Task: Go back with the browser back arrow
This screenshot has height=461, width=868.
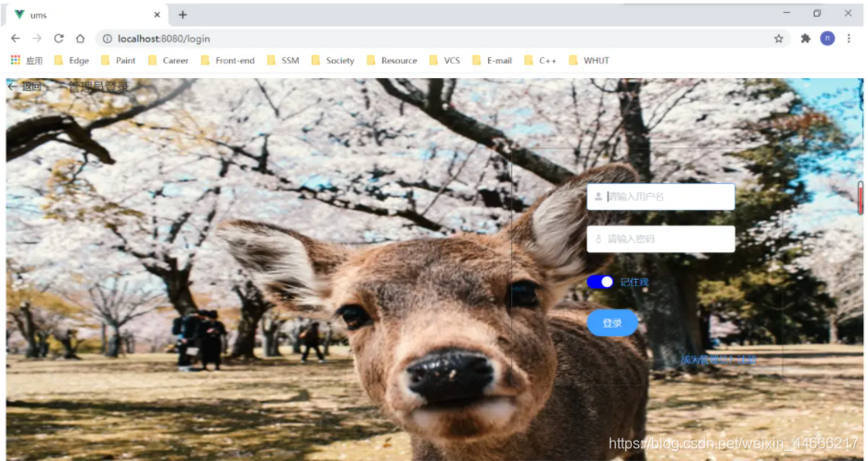Action: point(15,39)
